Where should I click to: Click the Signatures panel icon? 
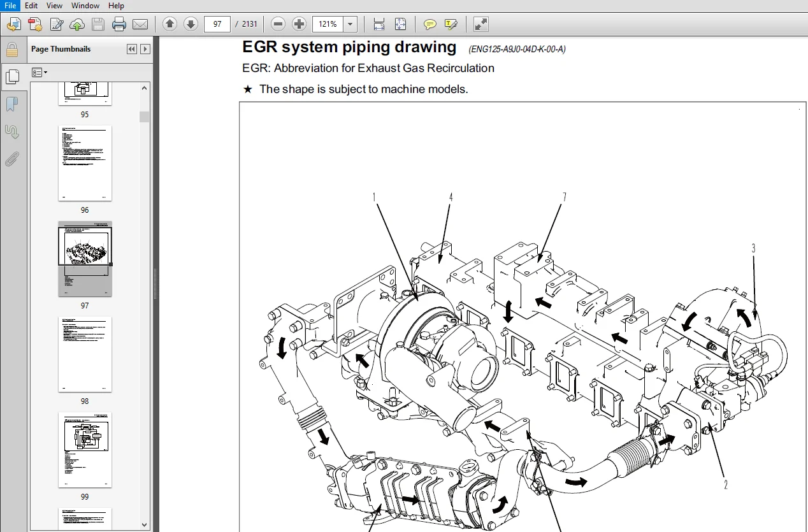pyautogui.click(x=11, y=131)
